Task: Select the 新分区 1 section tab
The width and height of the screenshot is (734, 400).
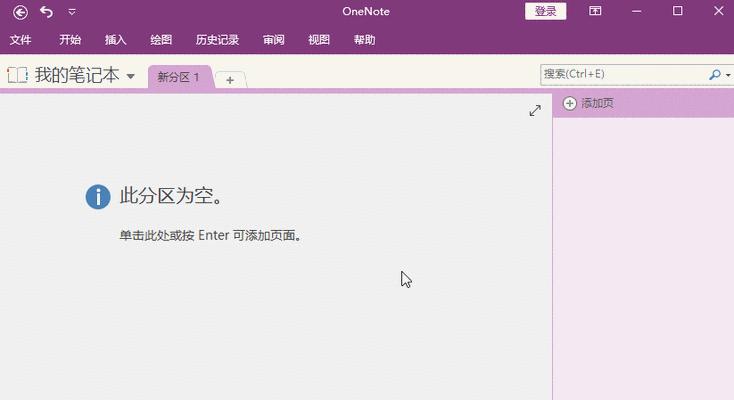Action: 180,77
